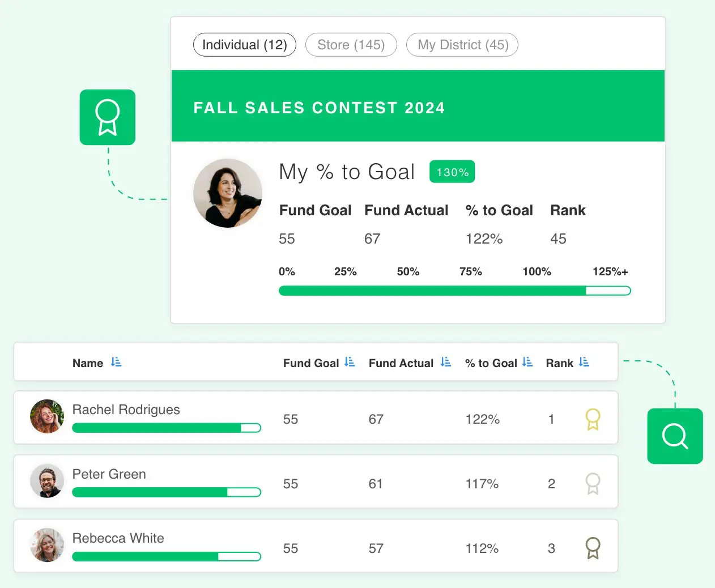Image resolution: width=715 pixels, height=588 pixels.
Task: Switch to the Store (145) tab
Action: click(x=351, y=45)
